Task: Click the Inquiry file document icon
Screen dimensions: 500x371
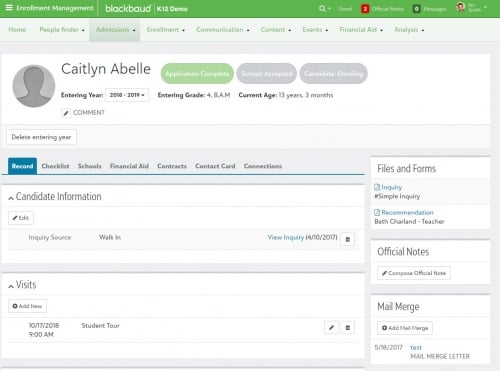Action: (x=377, y=187)
